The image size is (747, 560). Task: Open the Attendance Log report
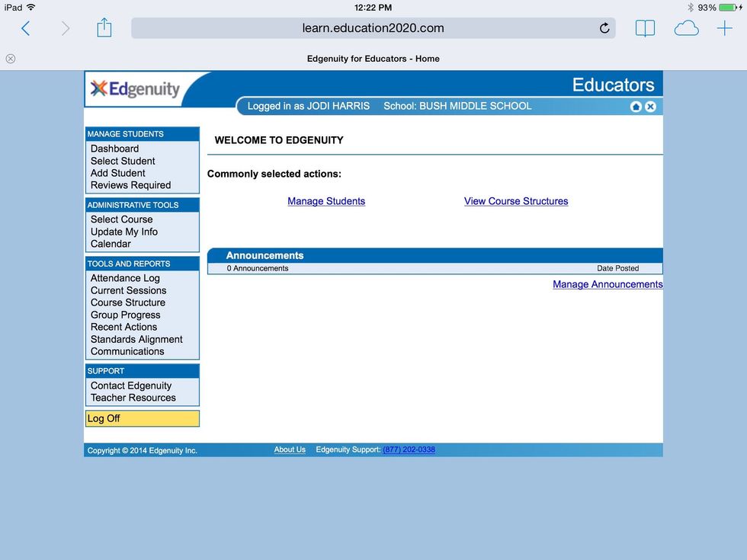[125, 278]
